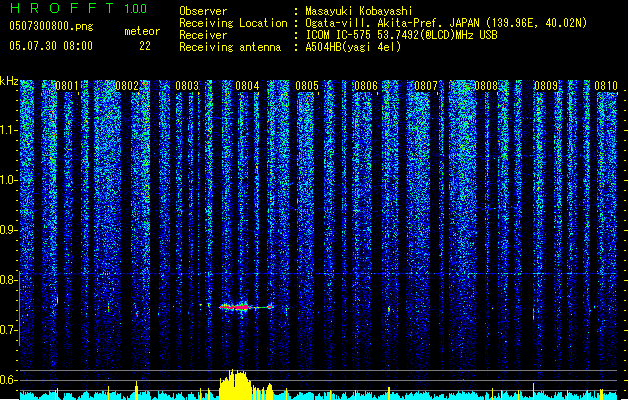Click the 'Receiving antenna' field label
This screenshot has height=400, width=629.
tap(230, 47)
